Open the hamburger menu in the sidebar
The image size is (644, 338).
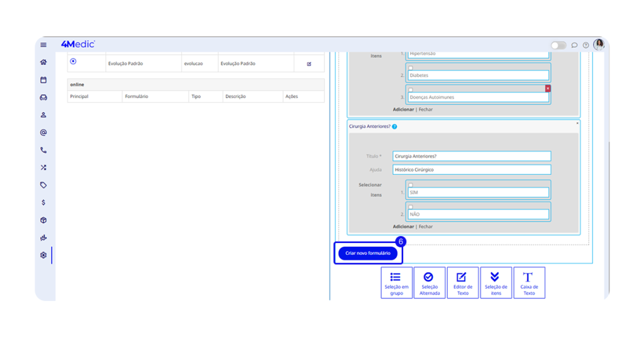[43, 45]
